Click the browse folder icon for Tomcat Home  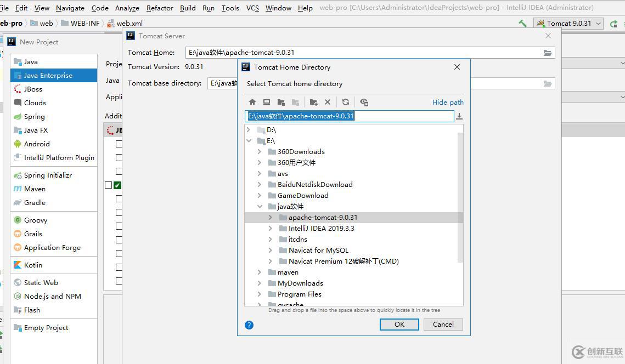click(x=548, y=53)
